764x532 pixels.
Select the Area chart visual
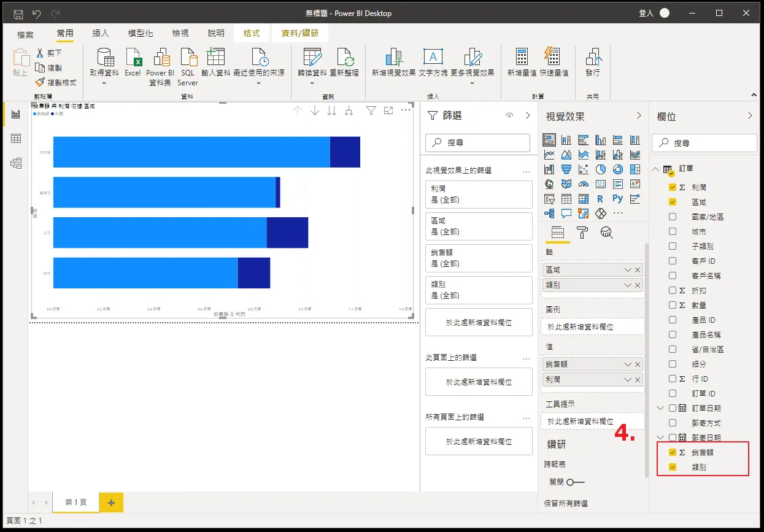point(566,155)
